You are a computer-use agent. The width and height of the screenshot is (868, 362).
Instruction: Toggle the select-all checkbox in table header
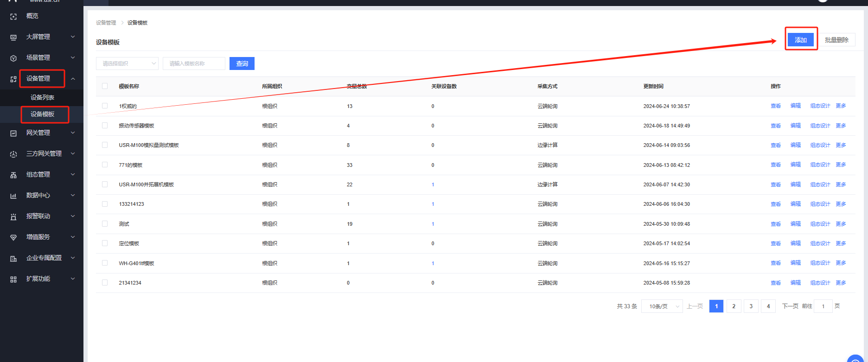[105, 86]
